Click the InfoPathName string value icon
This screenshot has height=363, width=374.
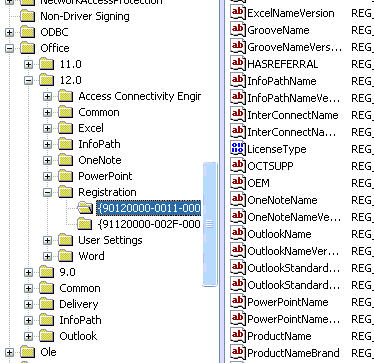click(238, 80)
